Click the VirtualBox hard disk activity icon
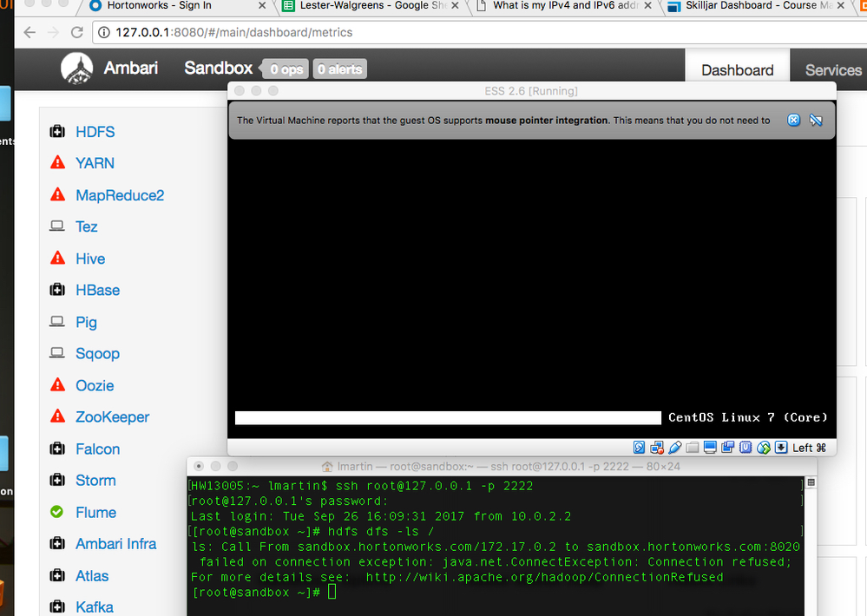Screen dimensions: 867x616 (640, 448)
